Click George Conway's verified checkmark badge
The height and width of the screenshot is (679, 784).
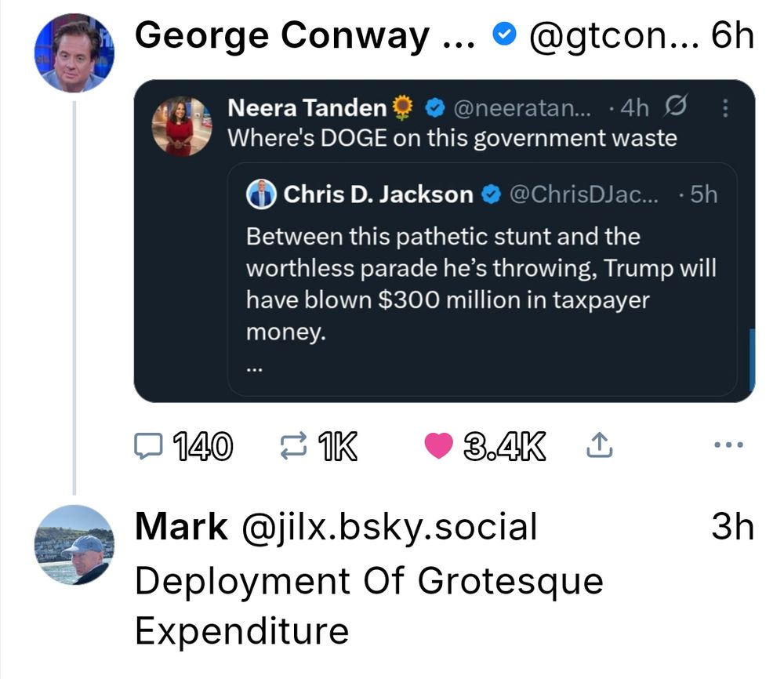point(504,33)
